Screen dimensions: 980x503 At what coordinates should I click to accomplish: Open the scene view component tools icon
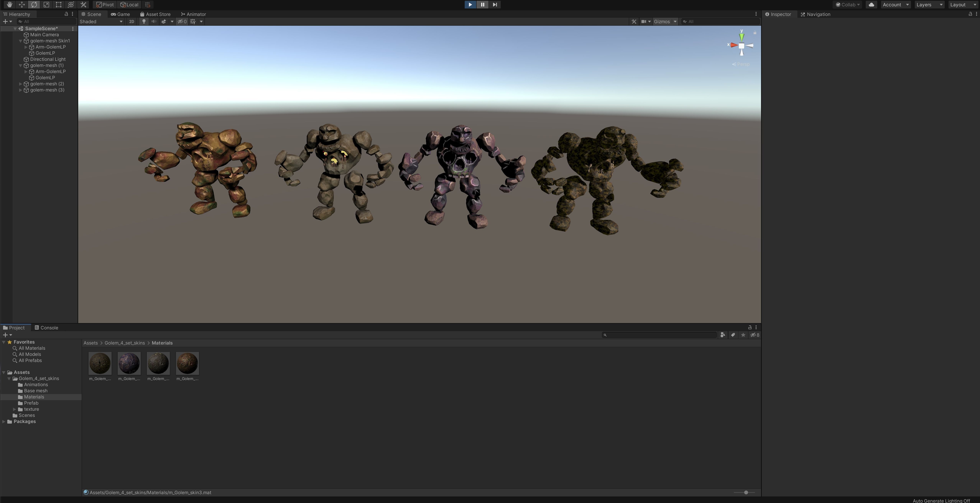click(x=634, y=22)
